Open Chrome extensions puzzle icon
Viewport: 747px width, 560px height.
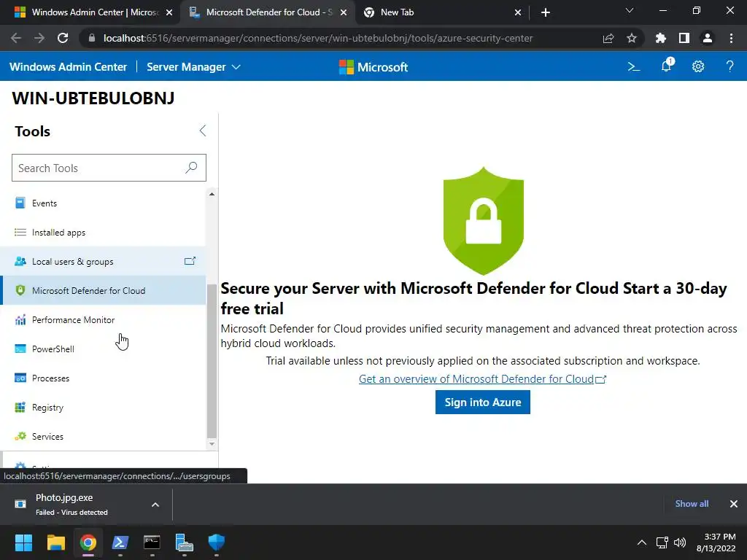[661, 38]
